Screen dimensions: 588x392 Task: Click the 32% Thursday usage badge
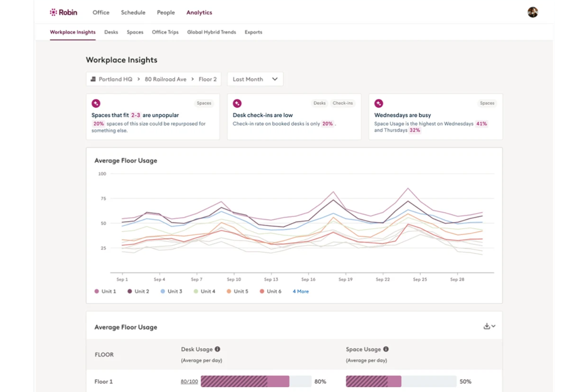pos(415,130)
